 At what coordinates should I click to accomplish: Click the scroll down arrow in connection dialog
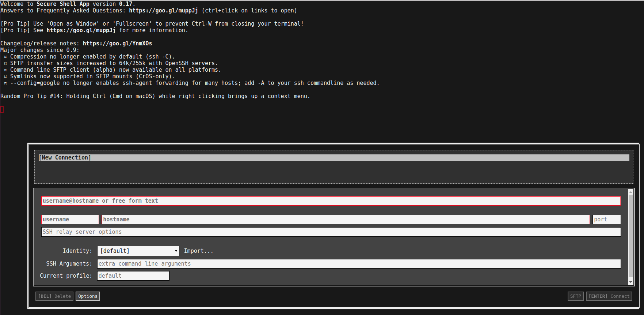[x=630, y=282]
